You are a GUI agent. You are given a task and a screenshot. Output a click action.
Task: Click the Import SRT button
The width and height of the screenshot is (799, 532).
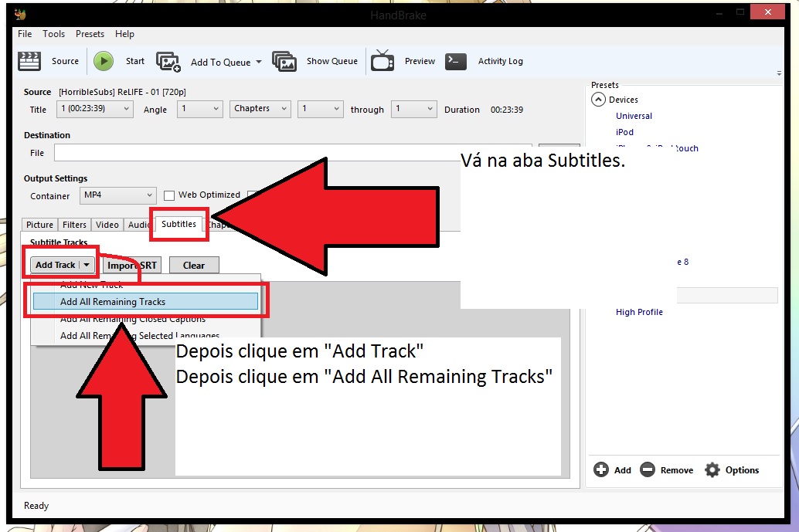(132, 266)
